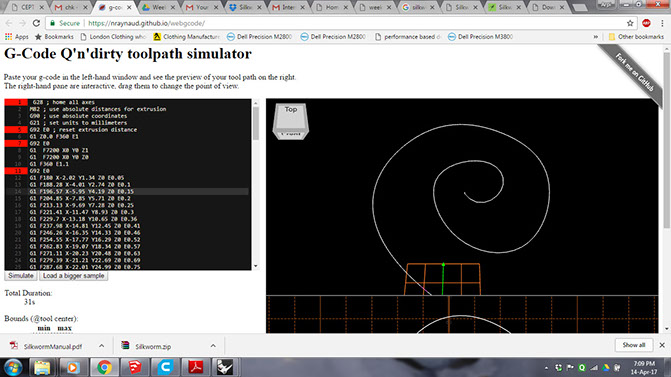The image size is (671, 377).
Task: Show hidden system tray icons arrow
Action: coord(546,368)
